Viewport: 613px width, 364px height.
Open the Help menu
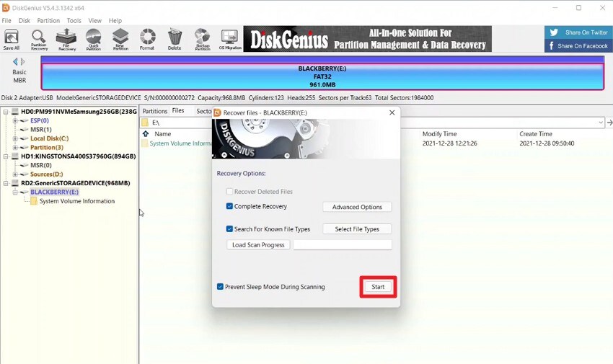pyautogui.click(x=115, y=21)
